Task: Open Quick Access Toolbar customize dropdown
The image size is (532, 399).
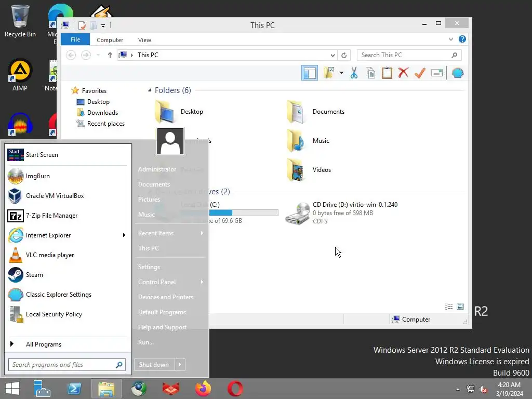Action: click(103, 25)
